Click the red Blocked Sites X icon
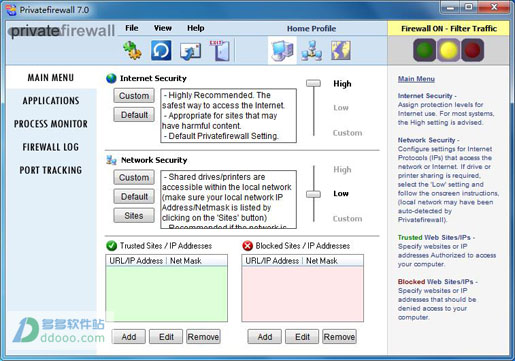This screenshot has width=515, height=361. (247, 246)
